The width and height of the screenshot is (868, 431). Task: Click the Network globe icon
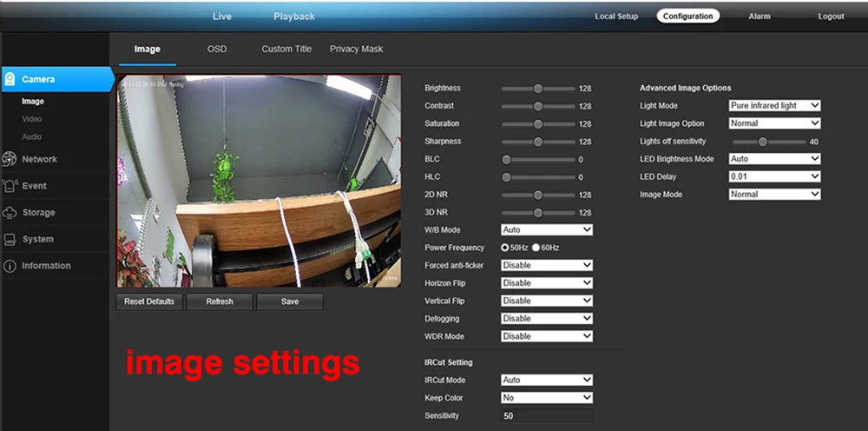click(x=10, y=159)
